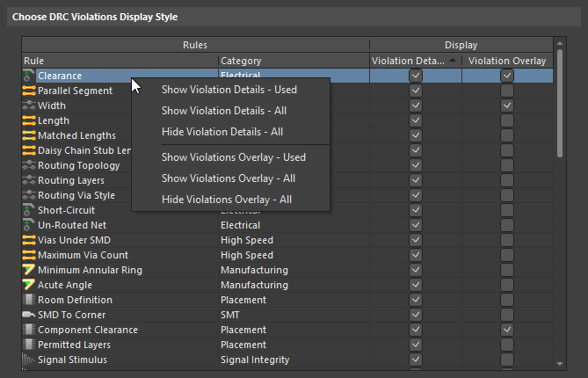This screenshot has width=588, height=378.
Task: Choose Show Violations Overlay - All
Action: click(230, 178)
